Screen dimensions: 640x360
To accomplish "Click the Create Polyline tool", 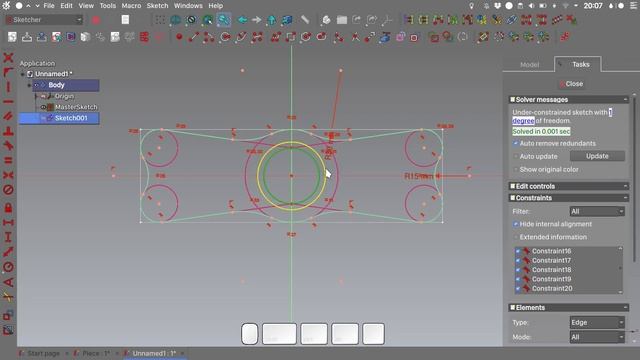I will [x=276, y=37].
